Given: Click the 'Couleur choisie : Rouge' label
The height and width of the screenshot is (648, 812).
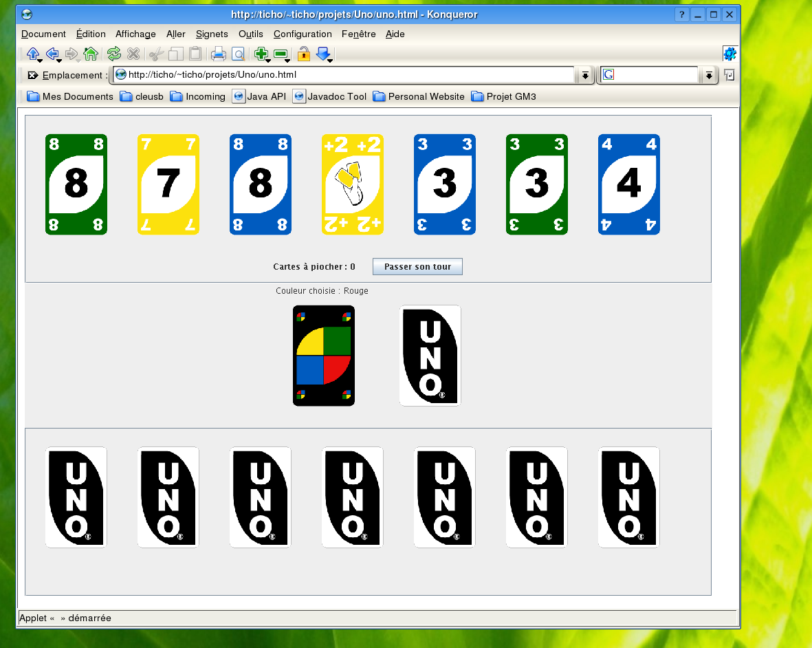Looking at the screenshot, I should click(322, 291).
